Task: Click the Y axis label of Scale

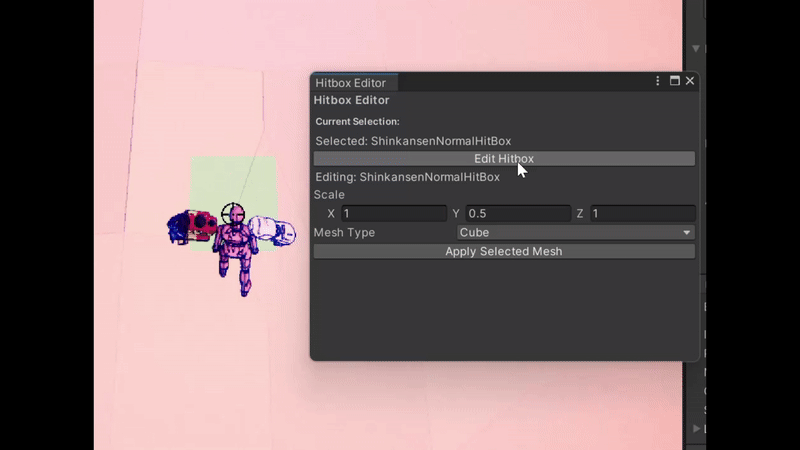Action: click(456, 213)
